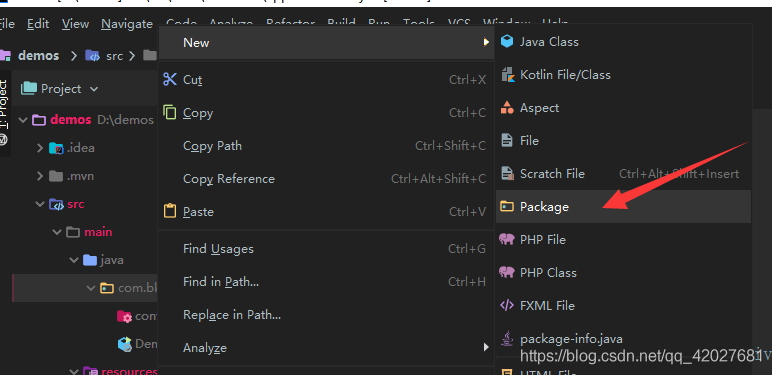772x375 pixels.
Task: Click the resources folder icon
Action: pyautogui.click(x=90, y=371)
